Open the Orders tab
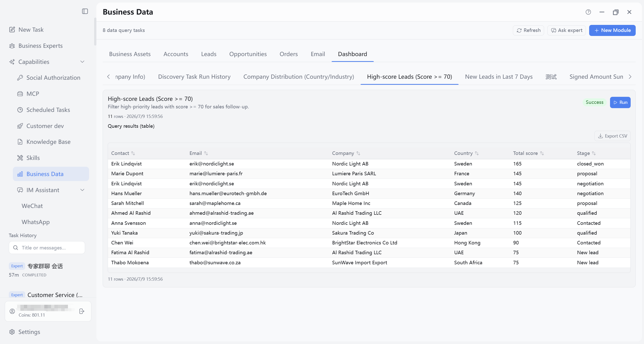 pyautogui.click(x=289, y=54)
